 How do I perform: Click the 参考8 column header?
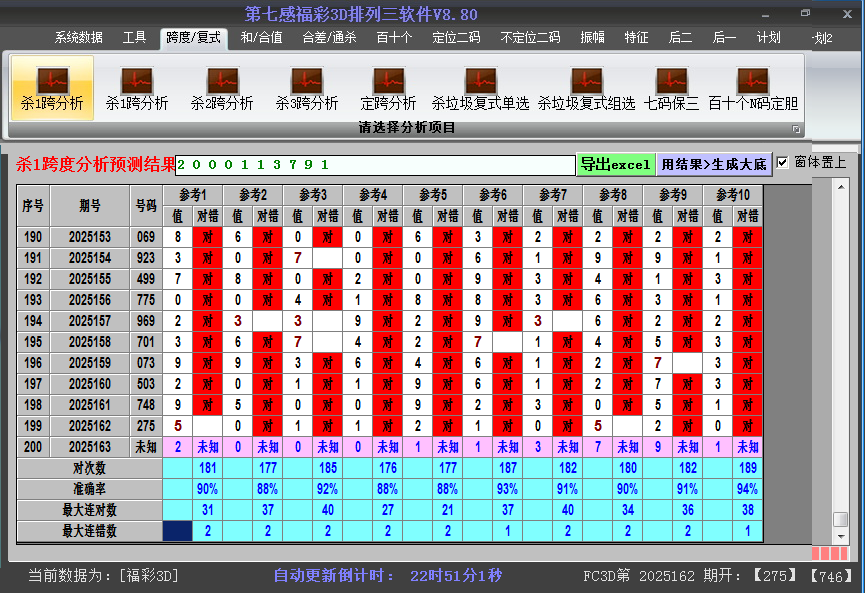coord(613,195)
